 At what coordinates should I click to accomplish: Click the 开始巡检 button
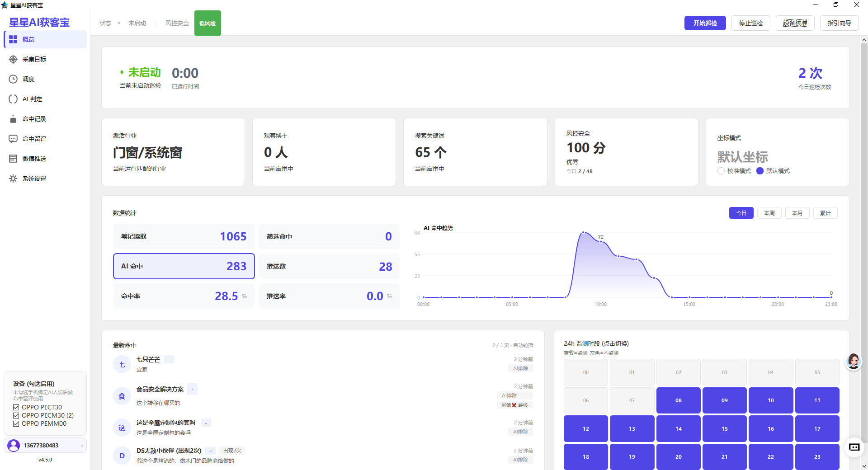tap(705, 23)
